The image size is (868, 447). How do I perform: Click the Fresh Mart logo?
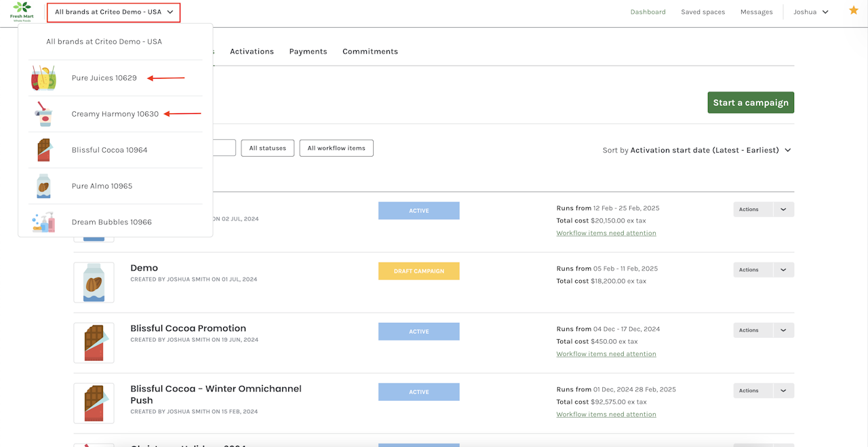[x=22, y=12]
